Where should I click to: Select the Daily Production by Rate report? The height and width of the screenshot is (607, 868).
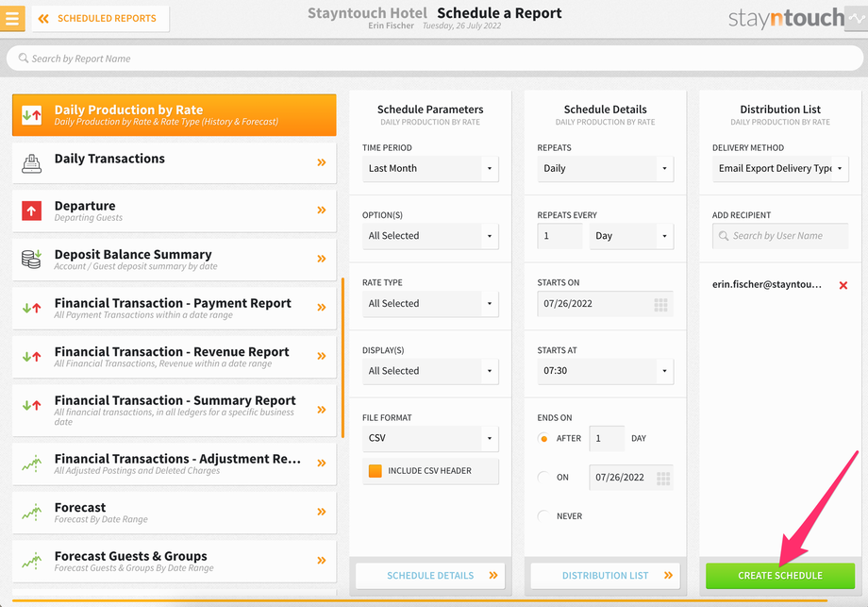(x=174, y=115)
